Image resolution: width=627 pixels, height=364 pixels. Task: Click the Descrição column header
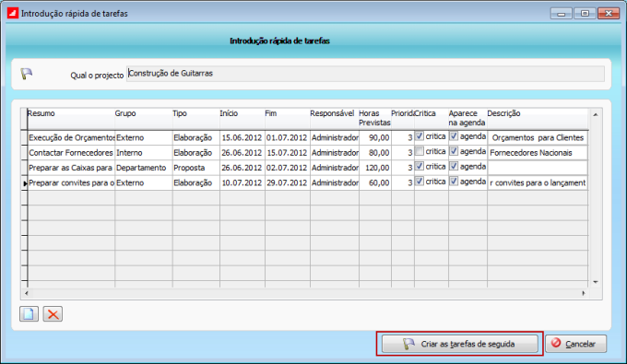tap(538, 118)
